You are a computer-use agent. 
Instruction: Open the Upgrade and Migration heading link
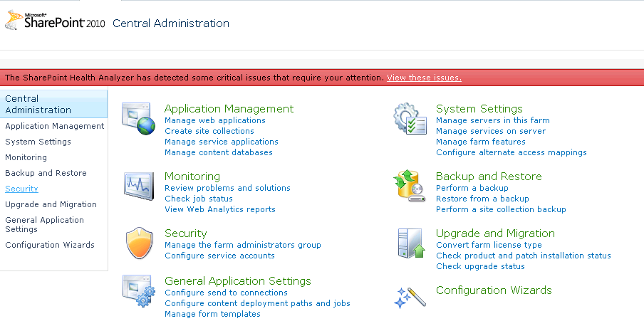tap(495, 233)
